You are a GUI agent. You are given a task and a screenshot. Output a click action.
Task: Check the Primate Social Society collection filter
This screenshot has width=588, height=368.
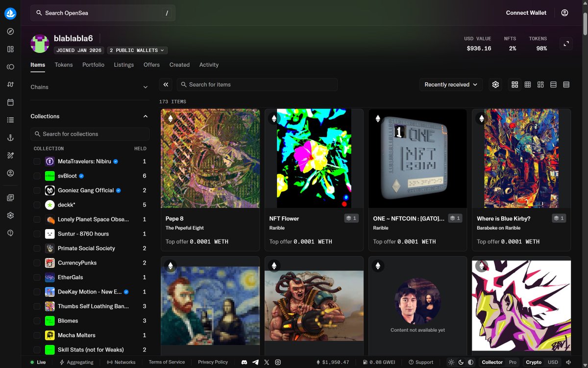[x=37, y=248]
